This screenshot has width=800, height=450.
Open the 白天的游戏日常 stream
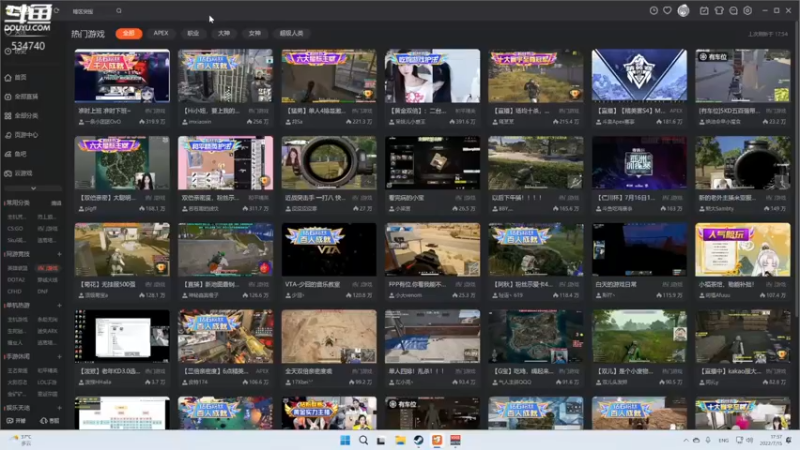point(639,249)
